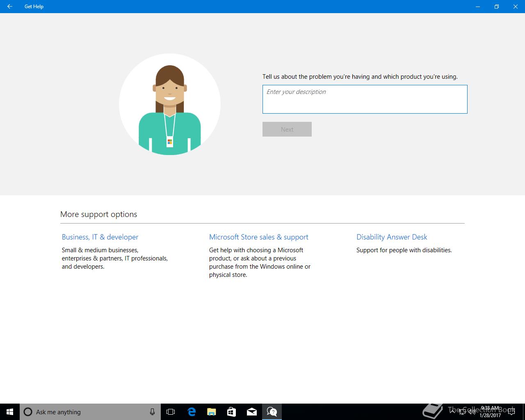The height and width of the screenshot is (420, 525).
Task: Open the network status tray icon
Action: pyautogui.click(x=462, y=412)
